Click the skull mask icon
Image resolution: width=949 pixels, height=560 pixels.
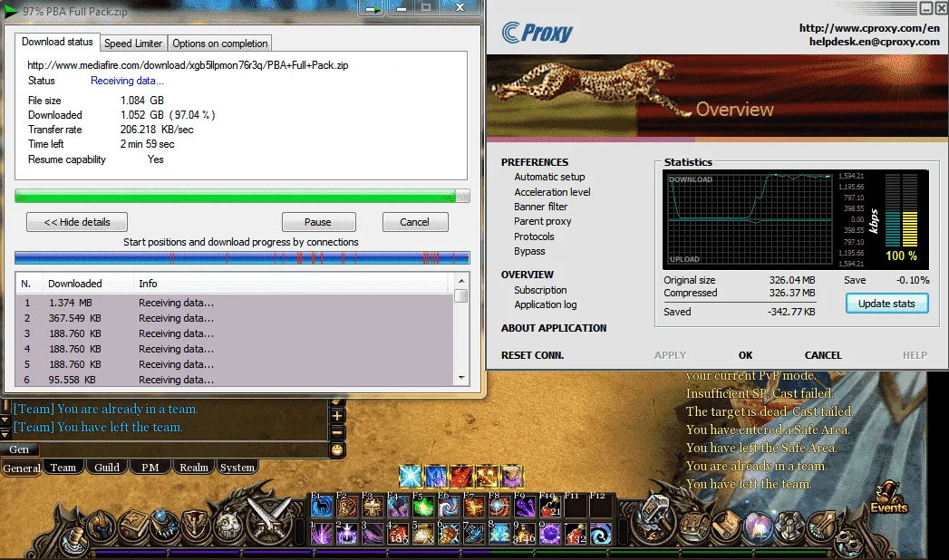point(228,525)
